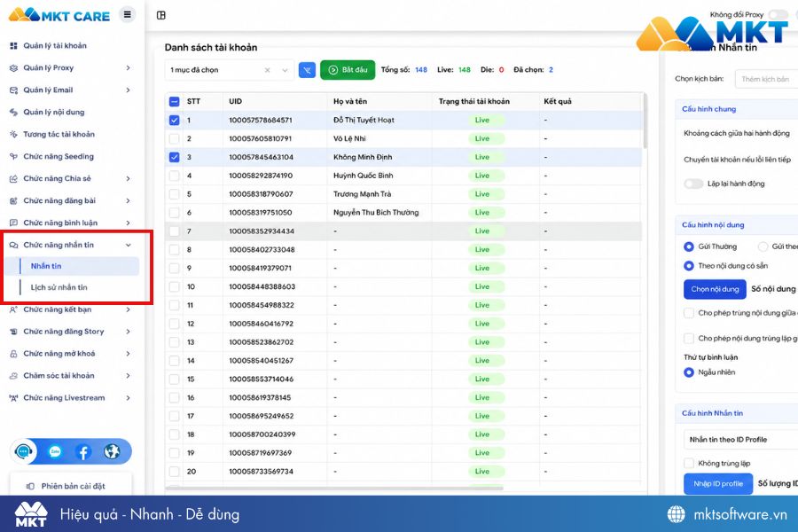Image resolution: width=798 pixels, height=532 pixels.
Task: Expand the Chức năng đăng bài chevron
Action: (129, 200)
